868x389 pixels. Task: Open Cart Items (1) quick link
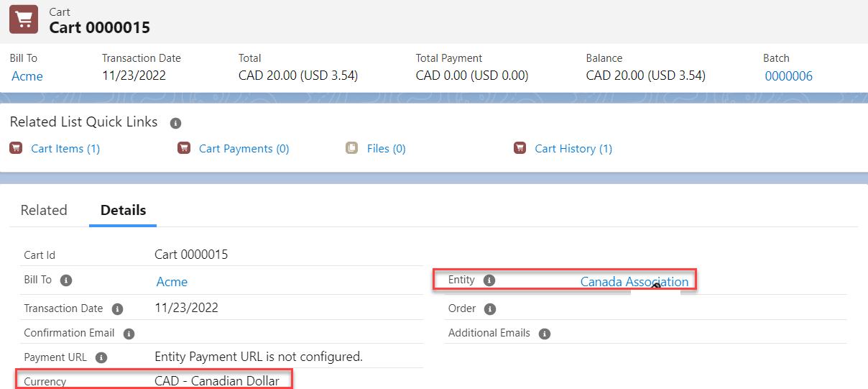tap(65, 149)
